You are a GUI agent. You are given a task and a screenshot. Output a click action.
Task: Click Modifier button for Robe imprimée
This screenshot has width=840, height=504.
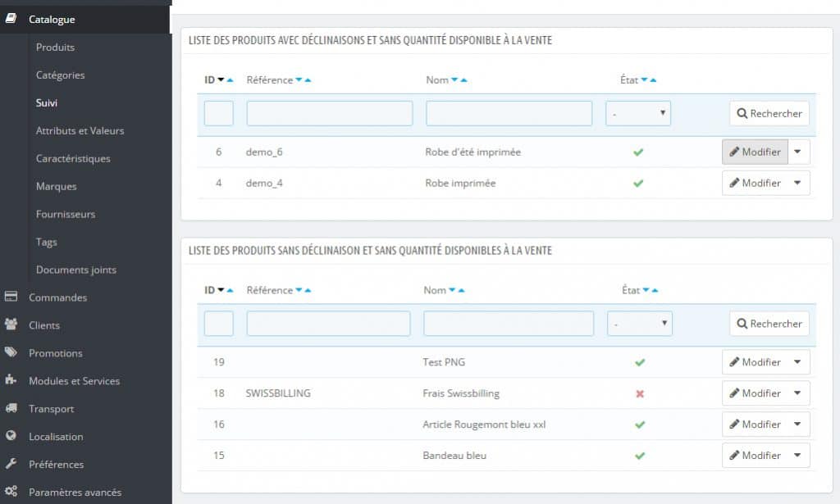point(755,183)
